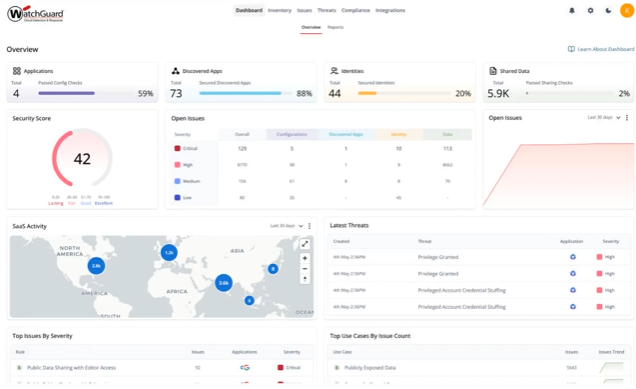
Task: Select the 2.8k cluster over North America
Action: (96, 266)
